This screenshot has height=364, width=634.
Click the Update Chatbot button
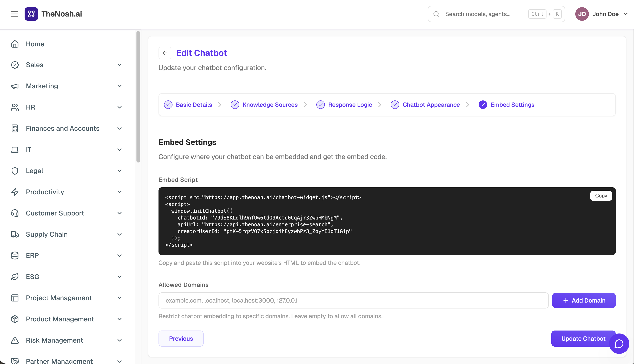[x=583, y=339]
